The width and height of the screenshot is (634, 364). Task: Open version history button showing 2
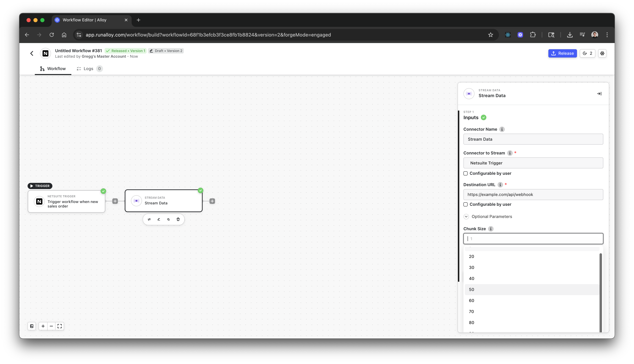[587, 53]
